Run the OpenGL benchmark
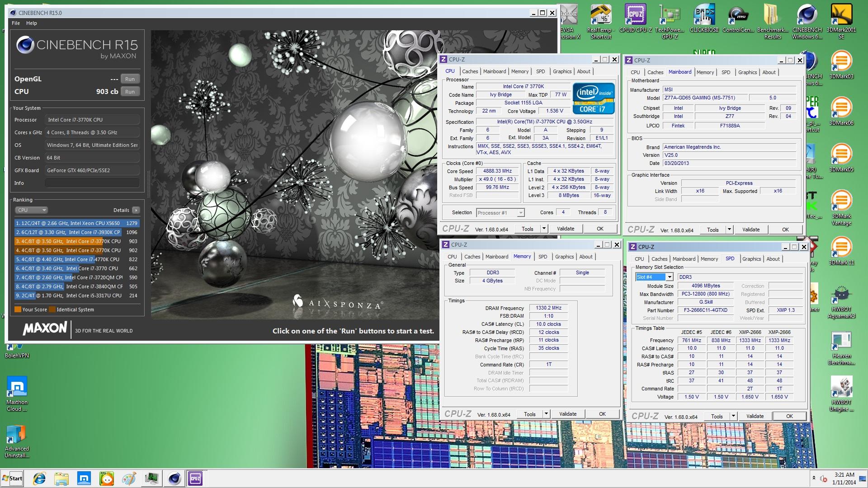 point(130,79)
